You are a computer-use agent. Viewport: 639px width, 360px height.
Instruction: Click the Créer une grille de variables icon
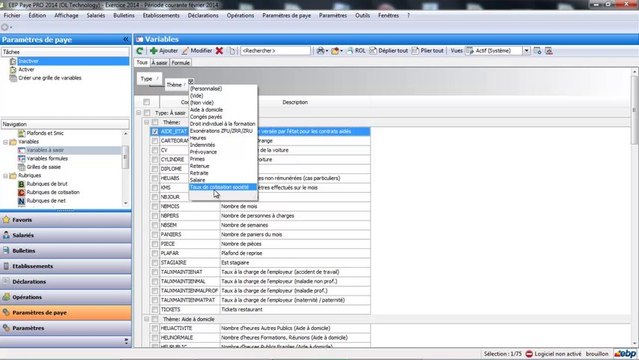coord(13,78)
